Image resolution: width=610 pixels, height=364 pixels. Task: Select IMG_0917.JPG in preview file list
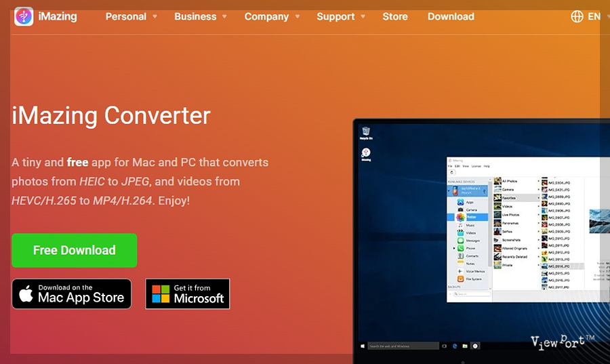558,287
